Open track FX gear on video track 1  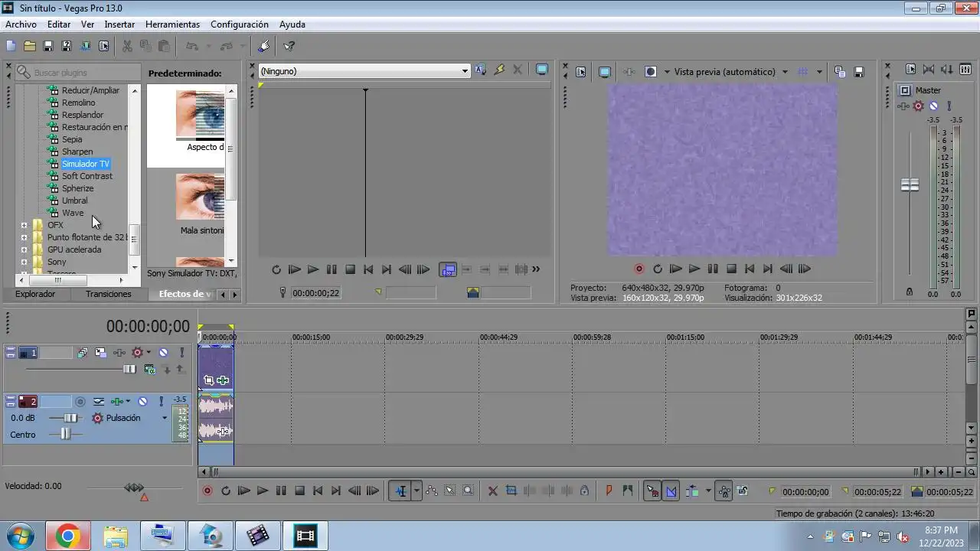(138, 353)
